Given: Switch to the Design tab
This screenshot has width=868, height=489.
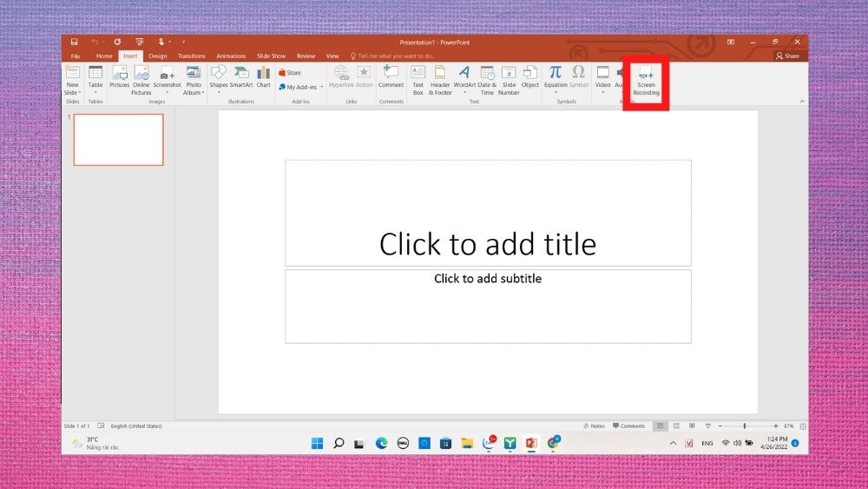Looking at the screenshot, I should pos(158,56).
